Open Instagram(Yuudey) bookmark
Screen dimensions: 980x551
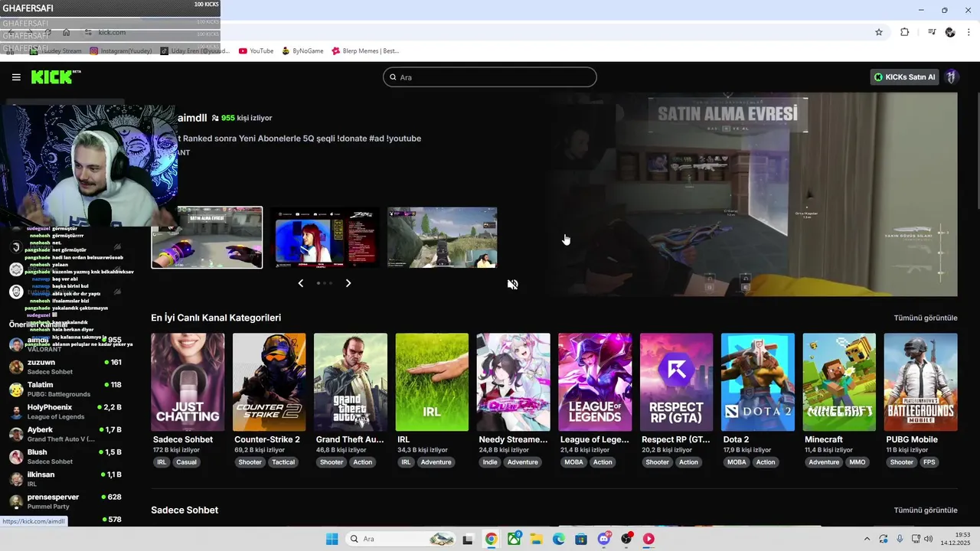coord(121,51)
